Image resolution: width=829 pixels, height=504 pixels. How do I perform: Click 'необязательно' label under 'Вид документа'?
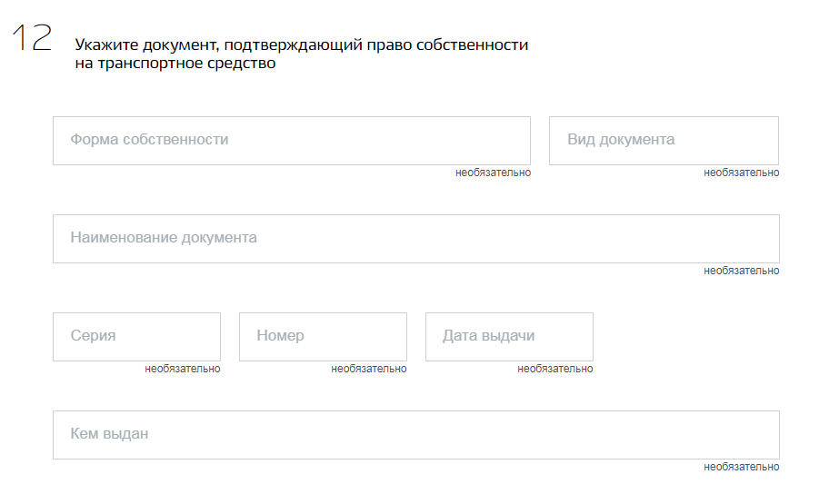pos(741,173)
